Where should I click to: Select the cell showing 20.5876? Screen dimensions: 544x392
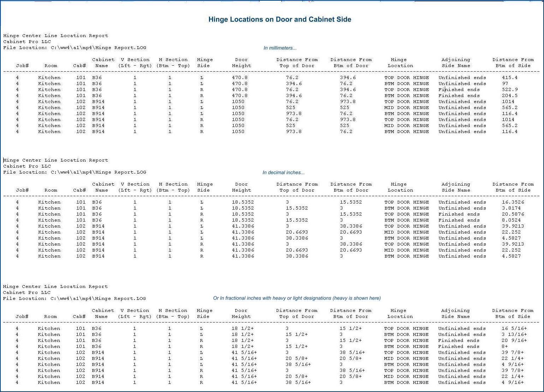pos(513,214)
